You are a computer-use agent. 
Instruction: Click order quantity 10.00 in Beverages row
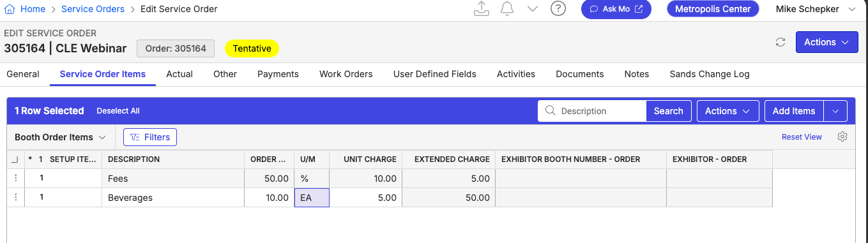click(x=269, y=198)
